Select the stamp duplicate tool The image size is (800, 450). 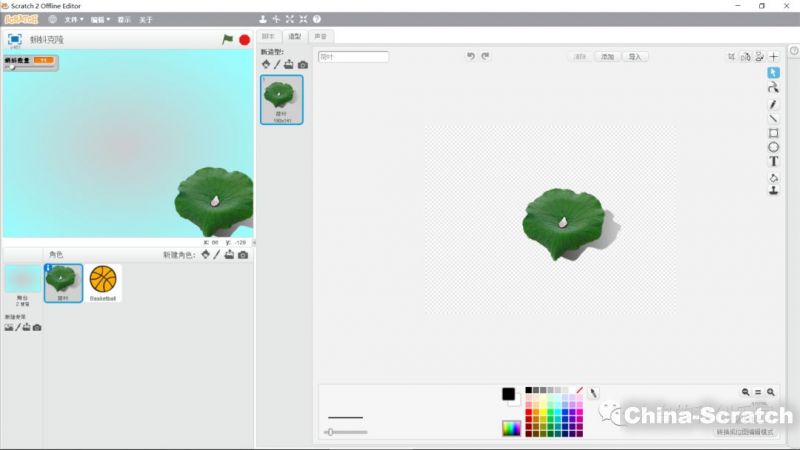point(773,190)
